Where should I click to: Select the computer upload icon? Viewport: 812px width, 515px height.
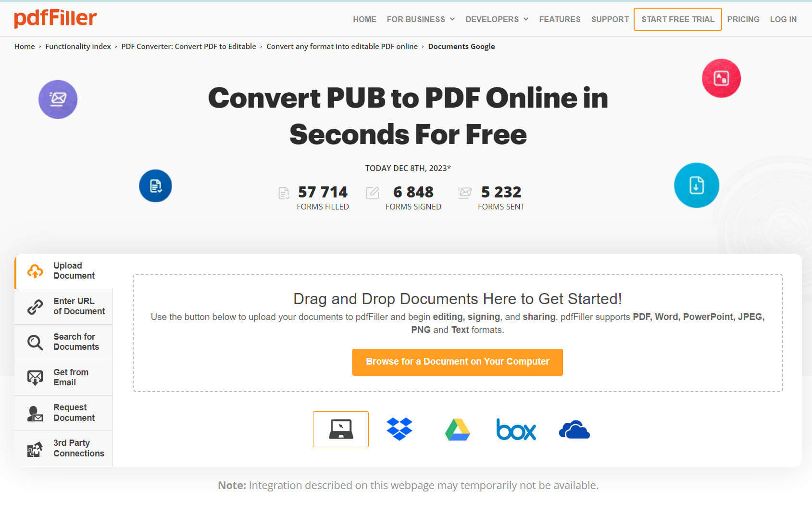[x=340, y=429]
